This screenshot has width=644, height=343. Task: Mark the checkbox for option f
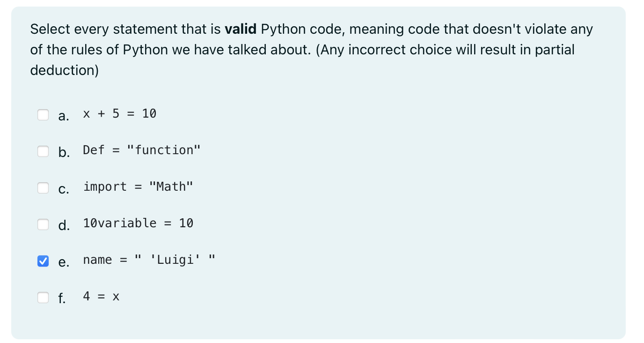tap(43, 298)
